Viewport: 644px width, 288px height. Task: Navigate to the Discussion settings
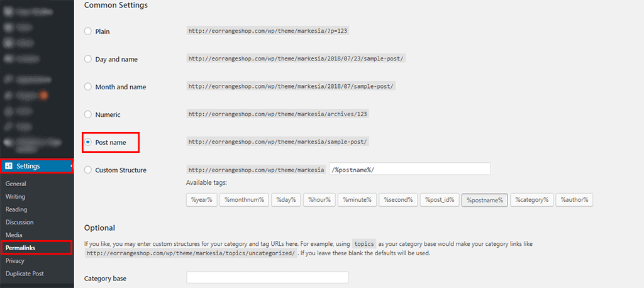(x=19, y=222)
